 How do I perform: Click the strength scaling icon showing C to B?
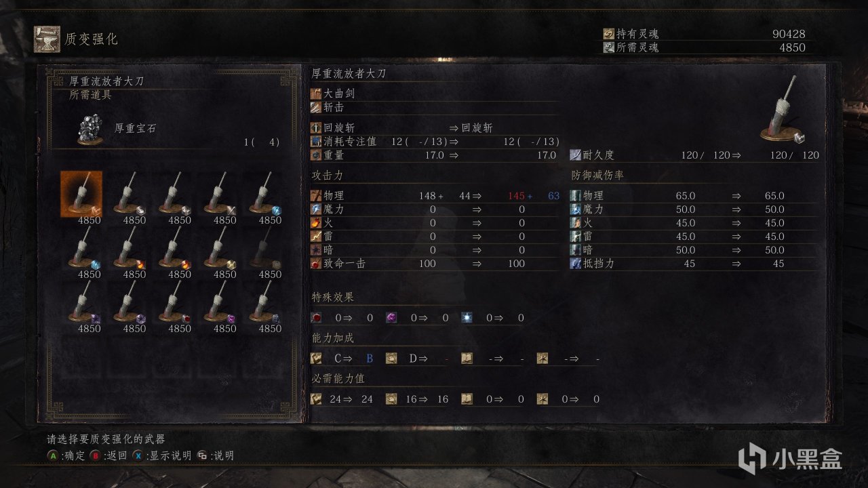[x=316, y=359]
